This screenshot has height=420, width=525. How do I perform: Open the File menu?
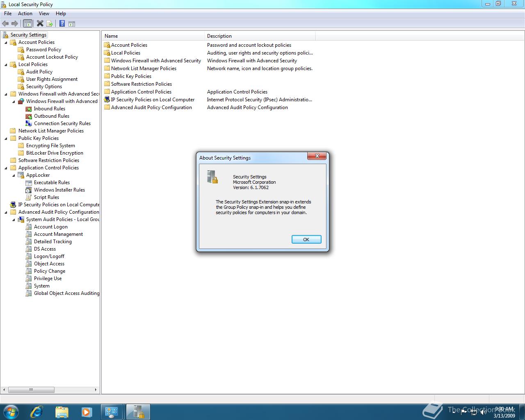tap(8, 14)
